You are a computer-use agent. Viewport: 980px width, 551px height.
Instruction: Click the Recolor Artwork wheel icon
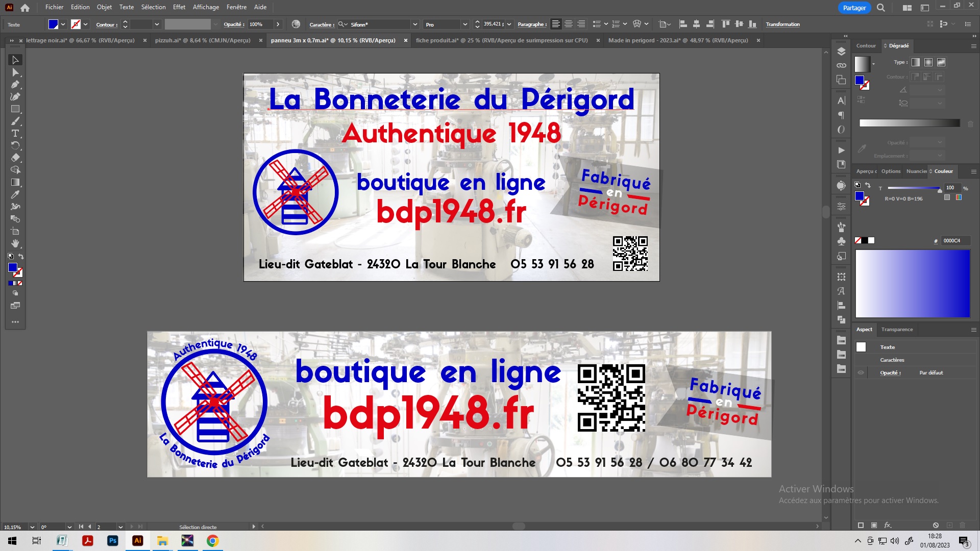point(296,24)
